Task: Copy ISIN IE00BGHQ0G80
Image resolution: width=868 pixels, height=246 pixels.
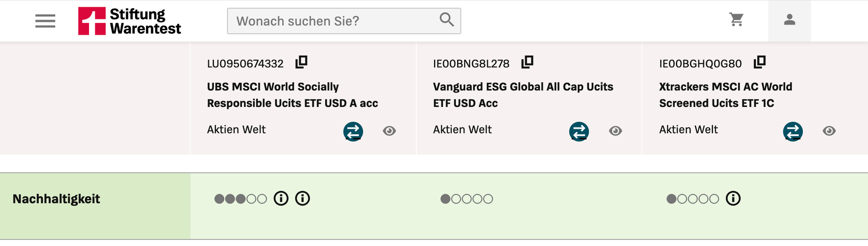Action: [760, 62]
